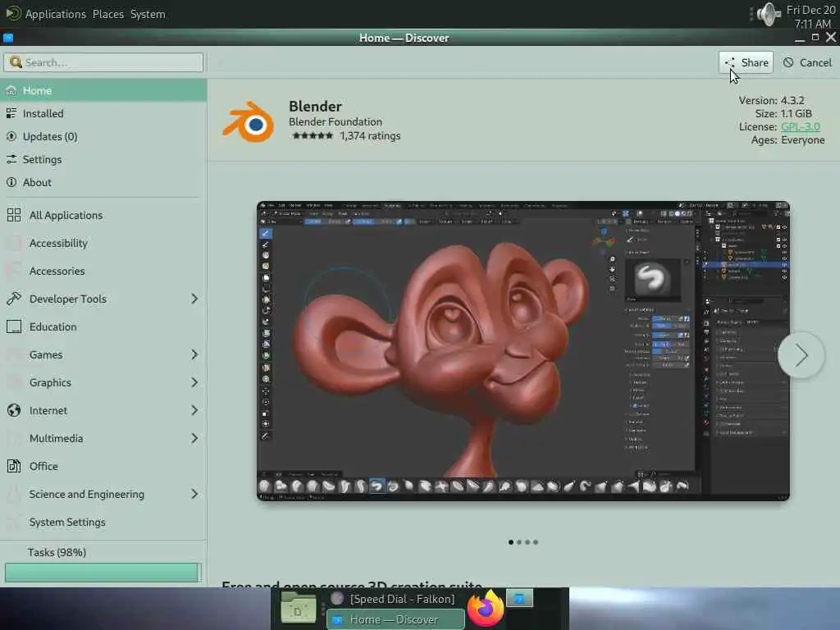
Task: Open the clock showing Fri Dec 20
Action: tap(811, 17)
